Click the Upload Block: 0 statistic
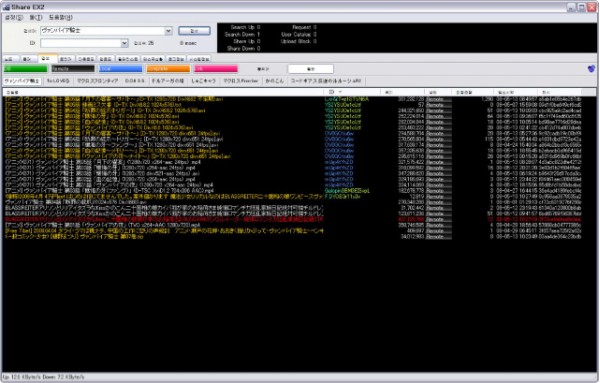This screenshot has width=600, height=383. click(299, 41)
